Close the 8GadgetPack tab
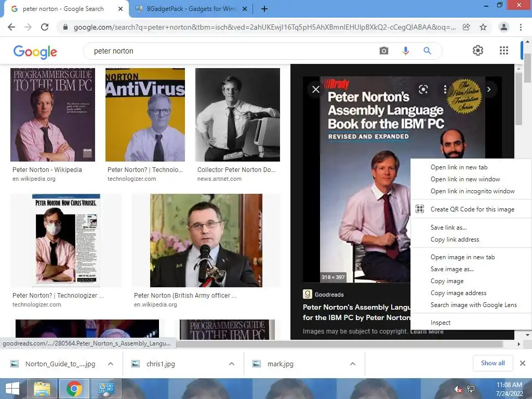The image size is (532, 399). [245, 9]
